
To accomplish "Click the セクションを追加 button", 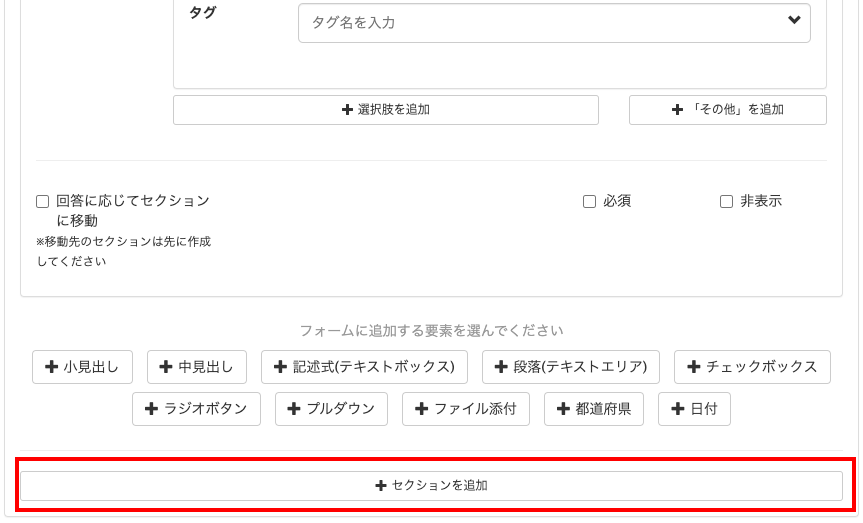I will pyautogui.click(x=431, y=486).
